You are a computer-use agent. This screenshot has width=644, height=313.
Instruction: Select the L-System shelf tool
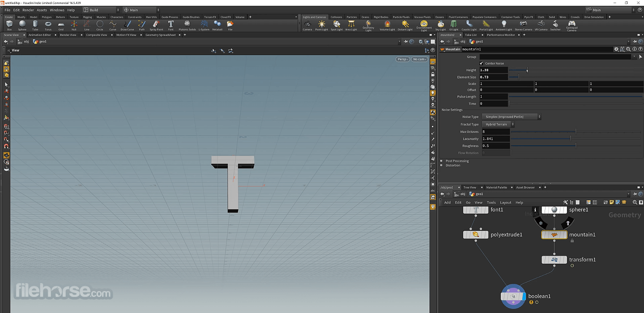coord(204,25)
